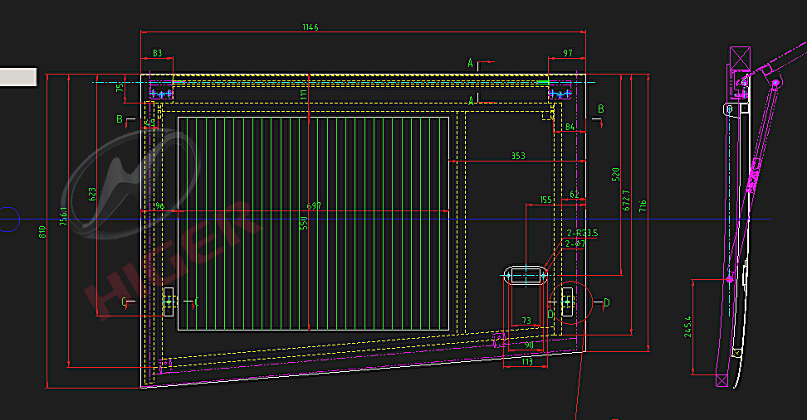807x420 pixels.
Task: Click the 97 dimension at top right
Action: click(x=568, y=52)
